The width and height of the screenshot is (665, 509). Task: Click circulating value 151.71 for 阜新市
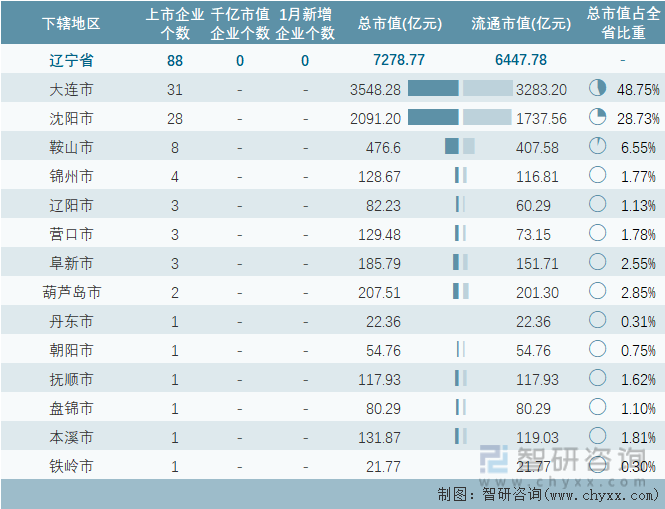[x=537, y=263]
